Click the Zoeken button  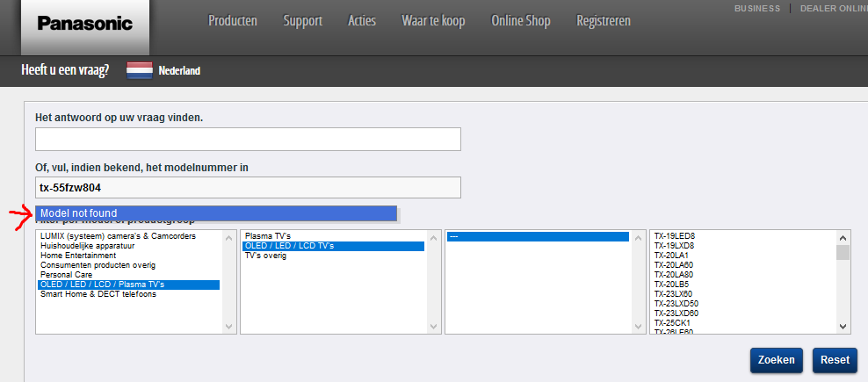776,360
